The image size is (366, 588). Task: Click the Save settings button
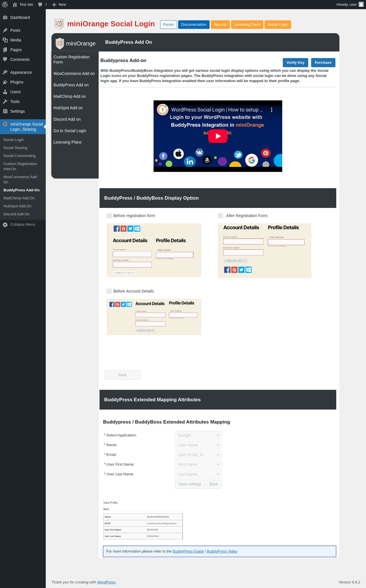point(190,484)
